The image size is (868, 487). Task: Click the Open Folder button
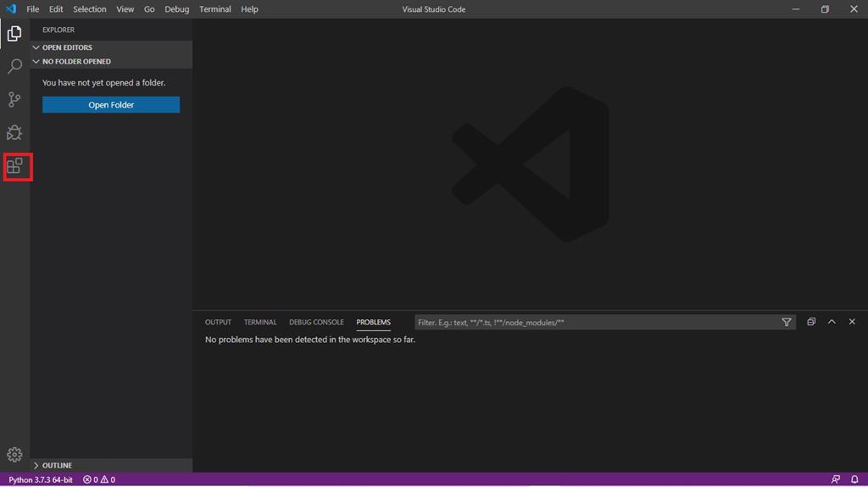(111, 104)
